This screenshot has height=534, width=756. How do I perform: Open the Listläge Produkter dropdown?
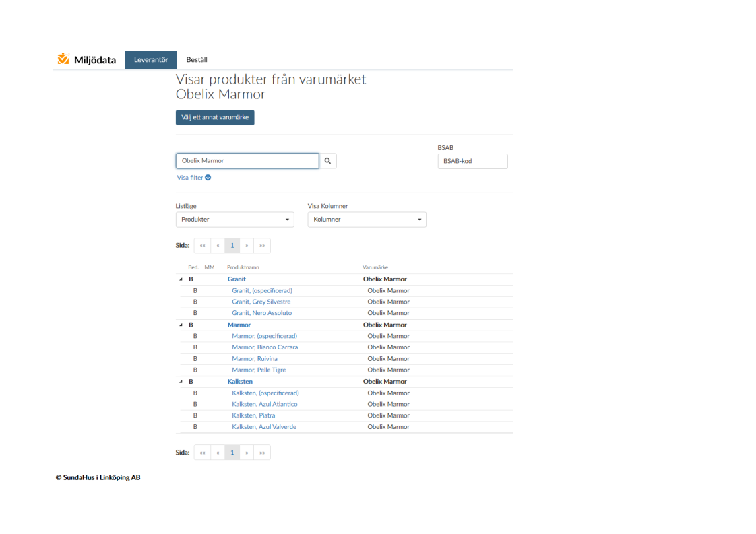point(234,220)
